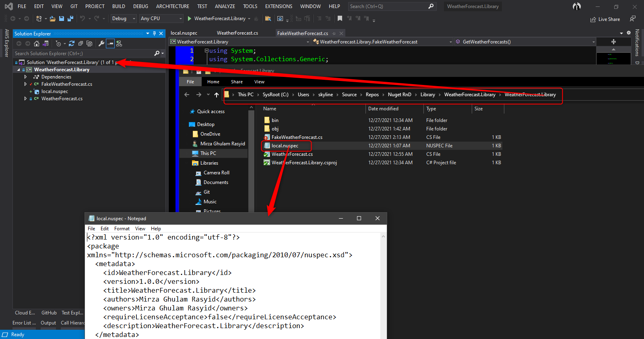Click Collapse All in Solution Explorer toolbar
The height and width of the screenshot is (339, 644).
point(80,43)
